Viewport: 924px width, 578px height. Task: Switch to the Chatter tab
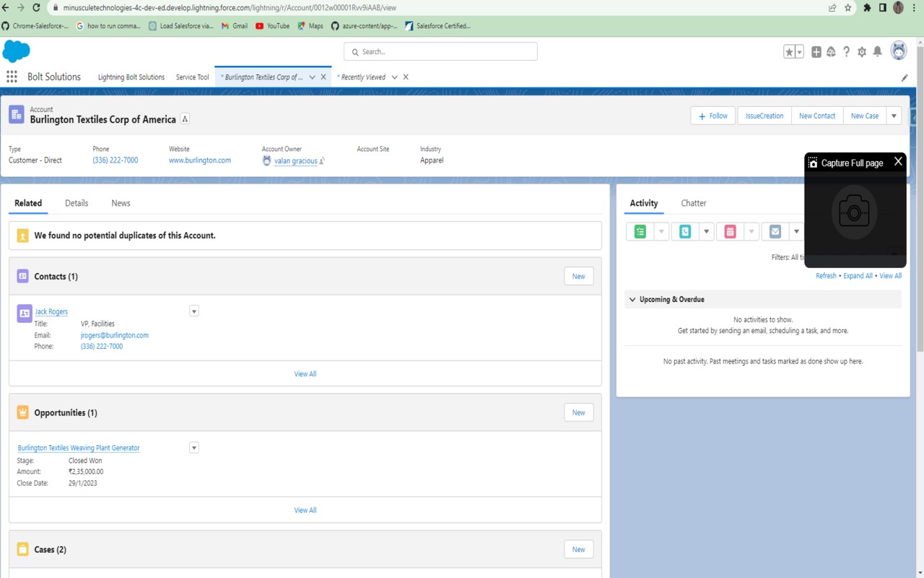coord(694,203)
